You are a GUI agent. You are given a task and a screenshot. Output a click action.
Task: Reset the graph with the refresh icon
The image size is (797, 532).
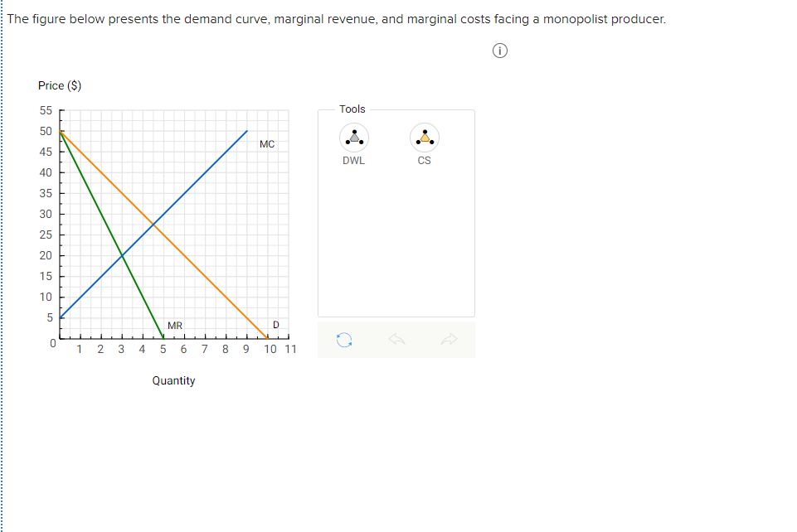click(x=344, y=340)
